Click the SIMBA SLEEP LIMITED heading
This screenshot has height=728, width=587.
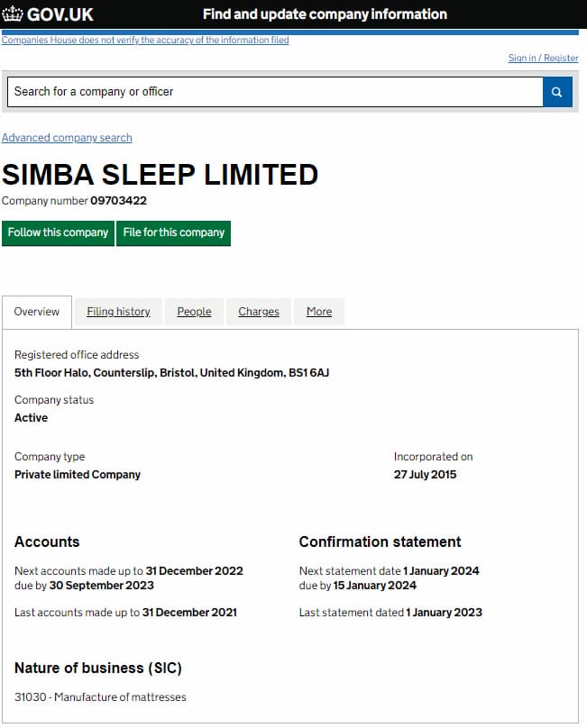161,174
